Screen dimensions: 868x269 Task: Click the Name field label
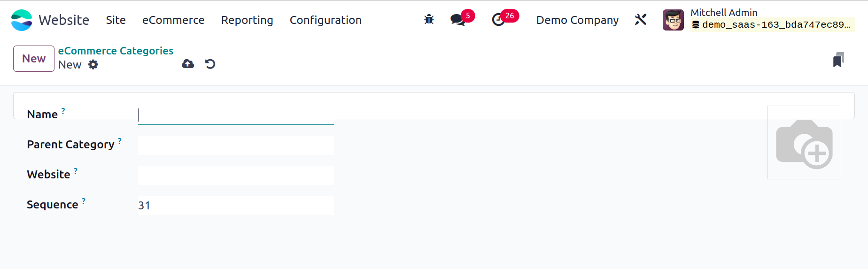point(42,115)
